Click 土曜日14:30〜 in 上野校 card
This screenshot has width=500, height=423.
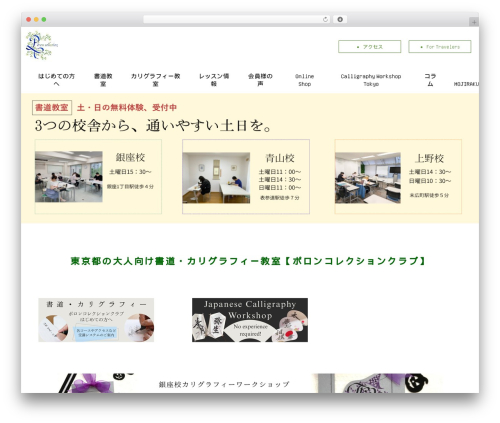tap(430, 172)
